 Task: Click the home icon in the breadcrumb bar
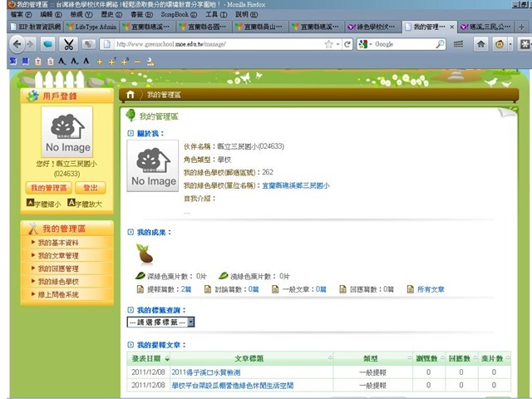pyautogui.click(x=129, y=95)
